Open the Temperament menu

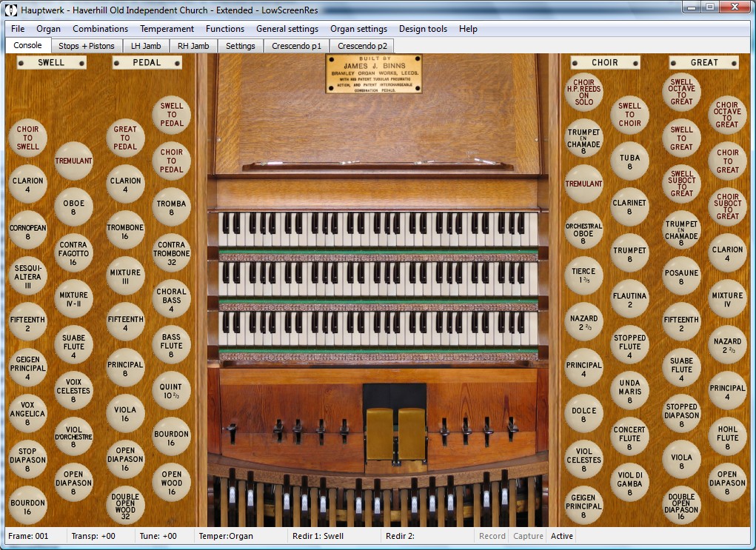click(167, 29)
